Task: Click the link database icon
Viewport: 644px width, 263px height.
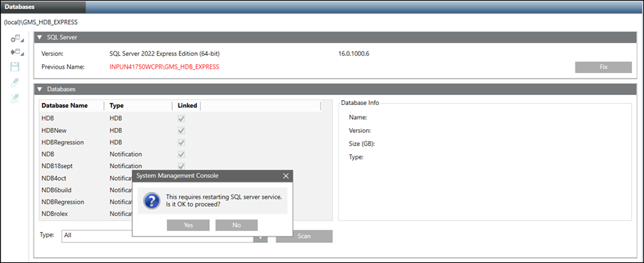Action: [15, 83]
